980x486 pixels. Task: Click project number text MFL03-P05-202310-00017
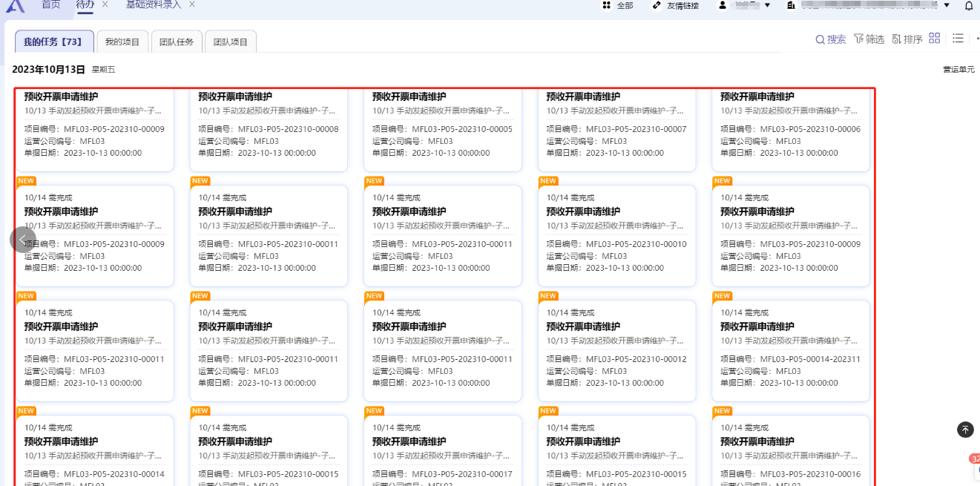coord(462,474)
